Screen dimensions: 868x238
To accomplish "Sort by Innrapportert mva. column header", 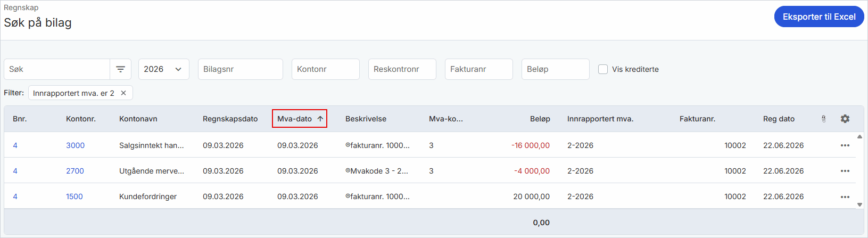I will [x=600, y=119].
